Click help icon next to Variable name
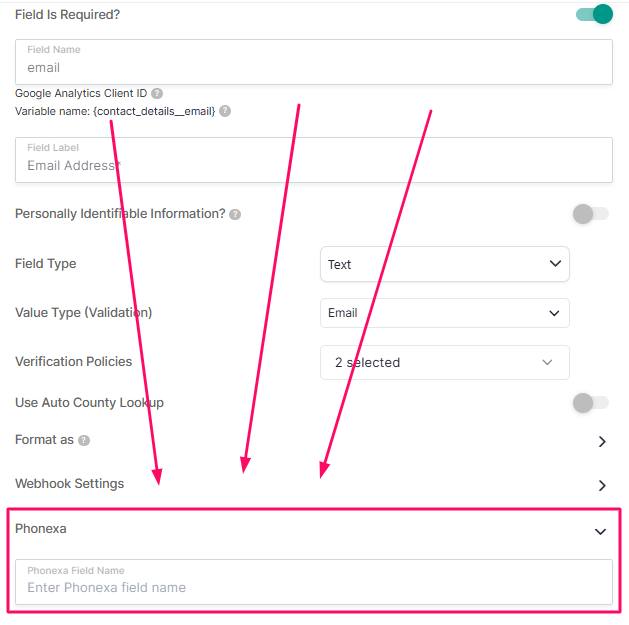 225,111
